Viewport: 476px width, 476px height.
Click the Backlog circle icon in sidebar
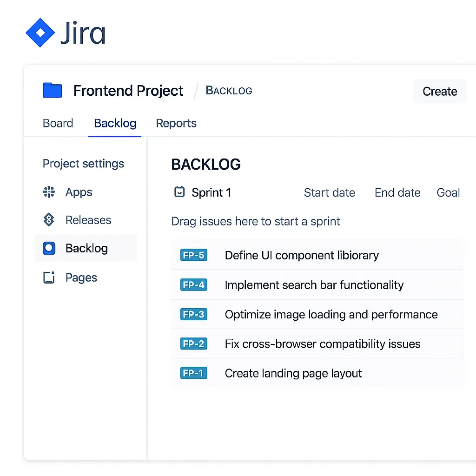(x=49, y=248)
